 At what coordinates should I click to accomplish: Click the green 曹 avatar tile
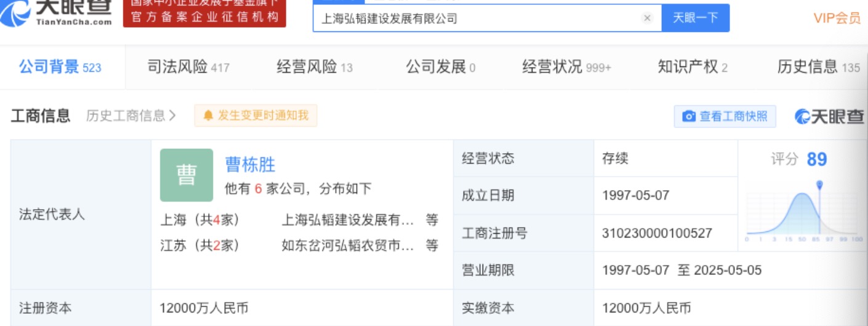coord(187,175)
